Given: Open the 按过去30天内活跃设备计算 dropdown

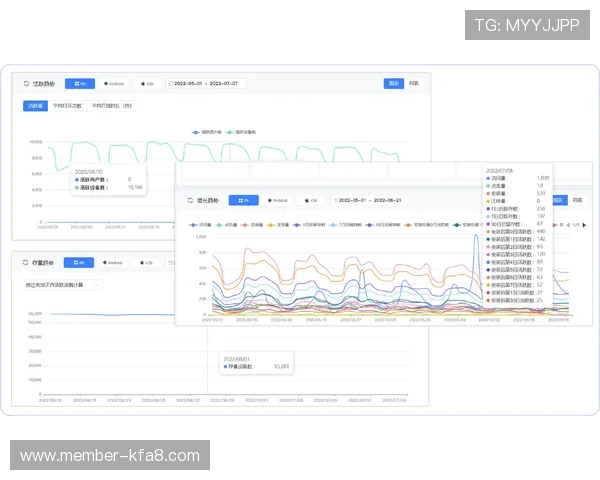Looking at the screenshot, I should 62,285.
